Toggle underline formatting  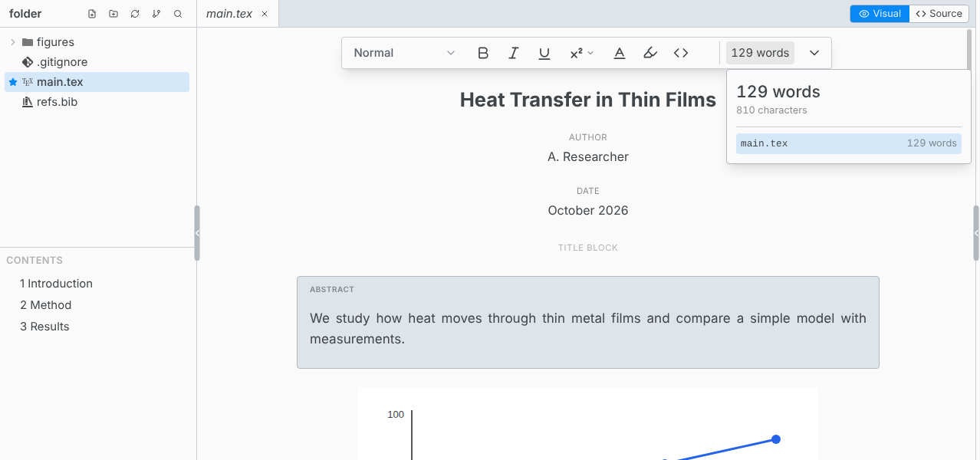point(544,53)
